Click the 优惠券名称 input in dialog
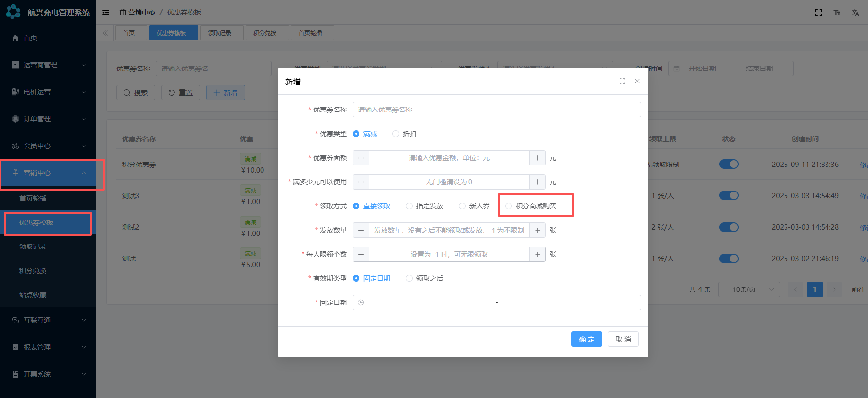Viewport: 868px width, 398px height. (496, 110)
